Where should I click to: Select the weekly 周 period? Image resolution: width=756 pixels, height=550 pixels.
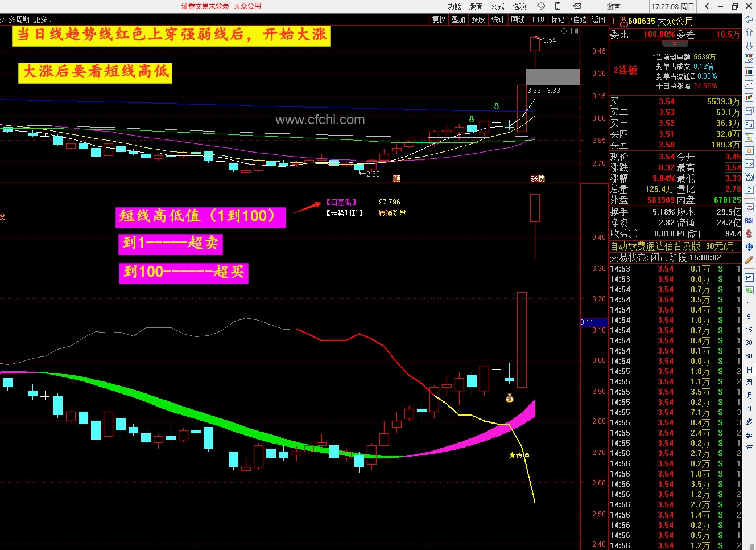[x=749, y=383]
